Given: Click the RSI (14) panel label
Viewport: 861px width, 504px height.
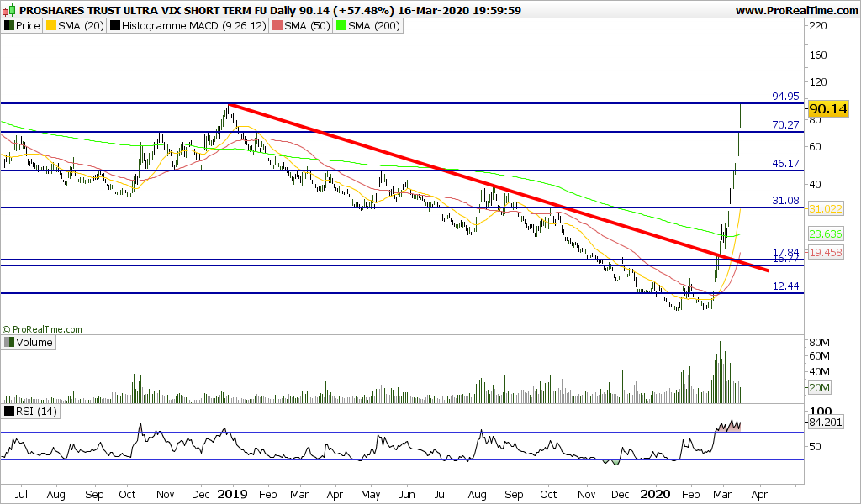Looking at the screenshot, I should [x=36, y=411].
